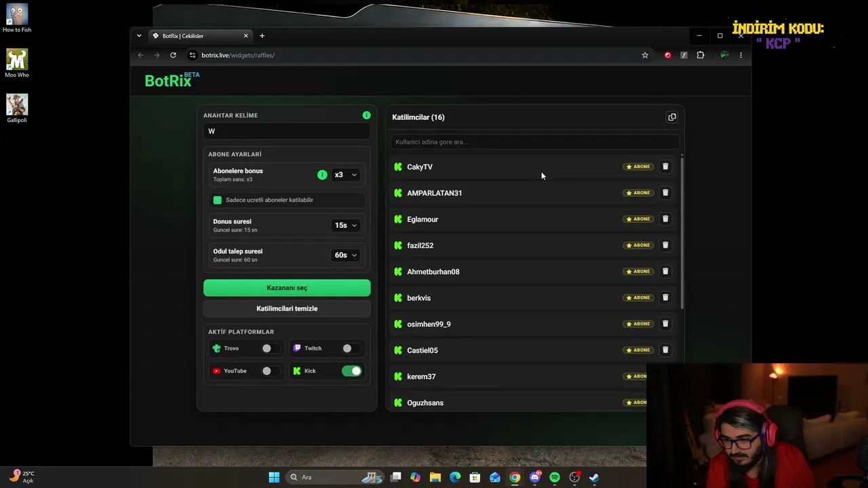
Task: Bookmark this page with star icon
Action: tap(645, 55)
